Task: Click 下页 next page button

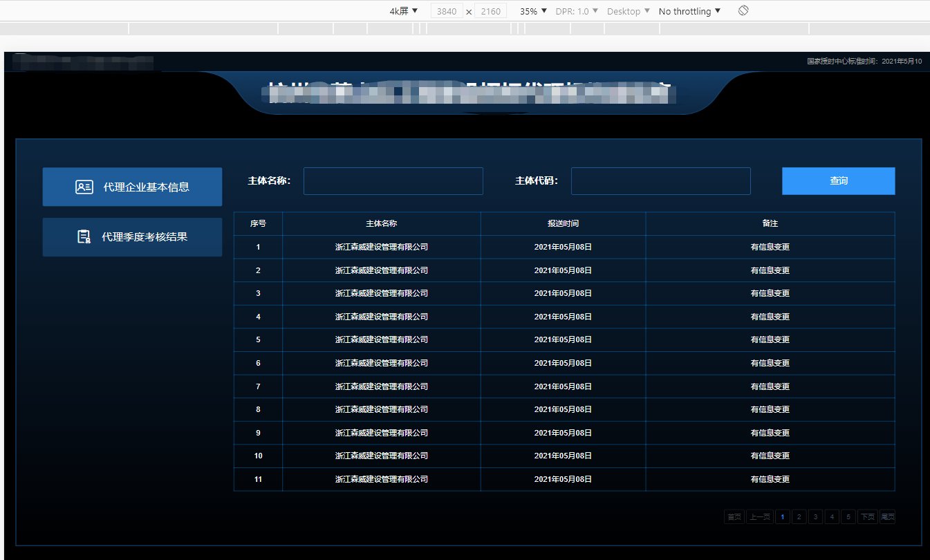Action: pyautogui.click(x=868, y=516)
